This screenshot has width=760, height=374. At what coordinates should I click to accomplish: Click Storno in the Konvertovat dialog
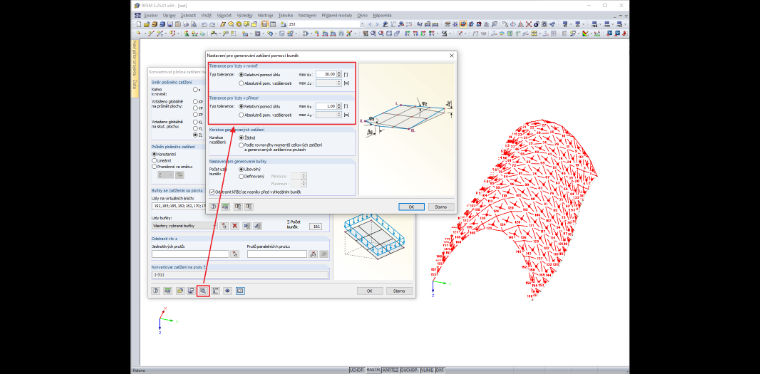(399, 291)
